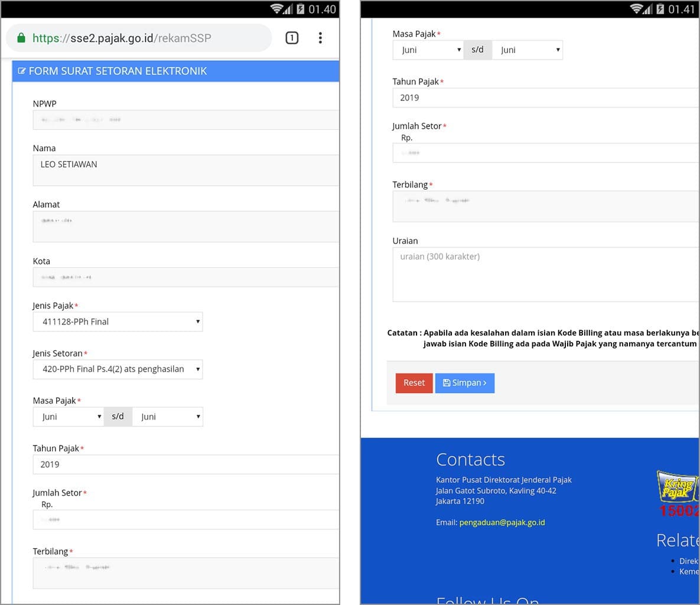700x605 pixels.
Task: Click the left screen Tahun Pajak field 2019
Action: click(x=185, y=464)
